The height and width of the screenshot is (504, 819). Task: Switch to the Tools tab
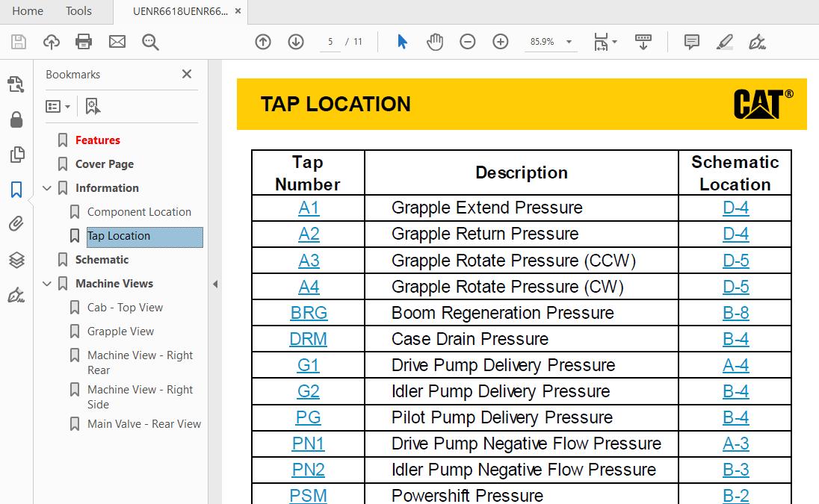pyautogui.click(x=78, y=11)
